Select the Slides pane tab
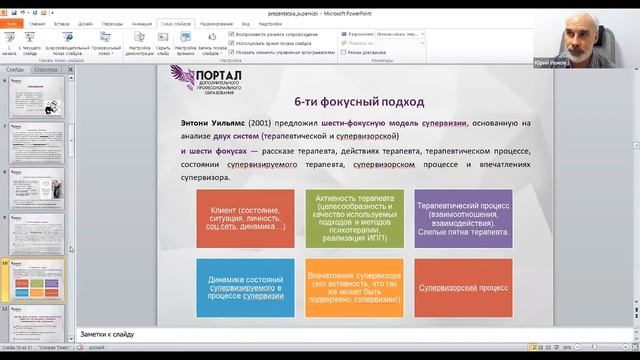640x360 pixels. (x=15, y=69)
